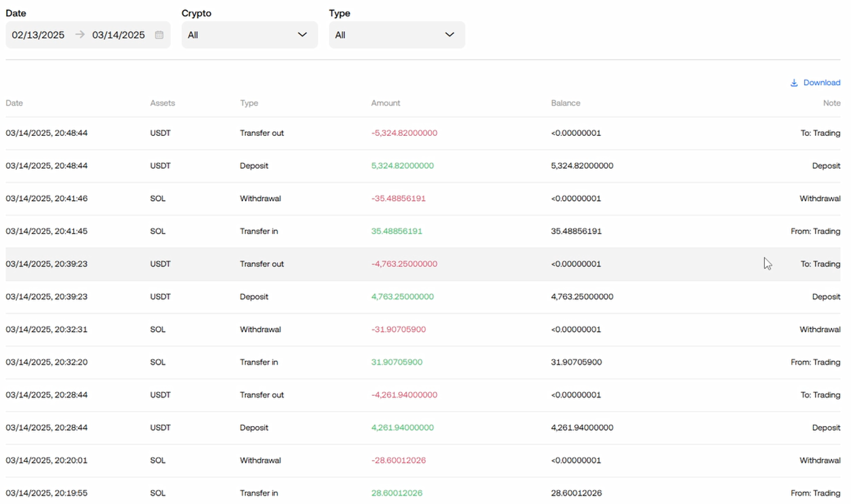
Task: Download the transaction history
Action: click(815, 83)
